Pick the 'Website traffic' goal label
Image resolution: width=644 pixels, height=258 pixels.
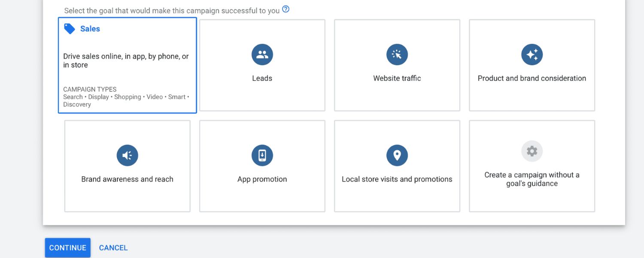coord(397,78)
